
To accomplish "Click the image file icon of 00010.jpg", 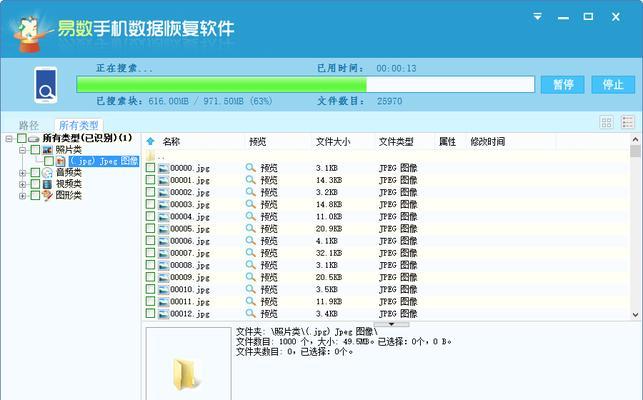I will point(164,289).
